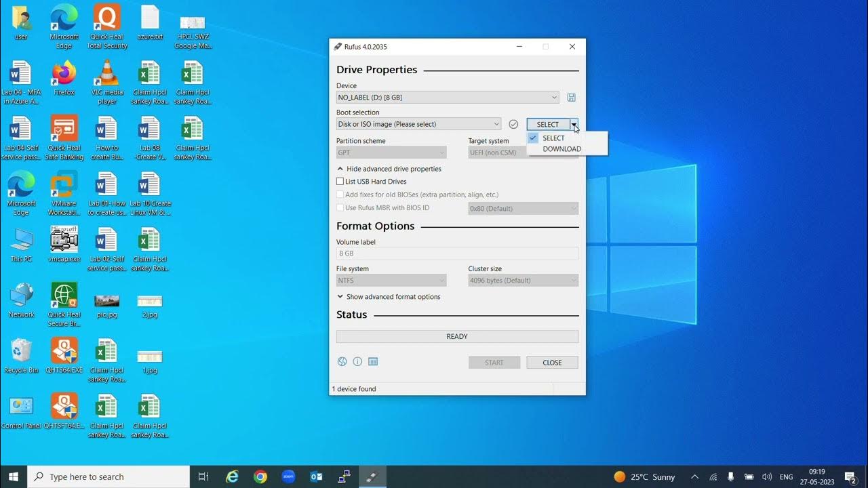
Task: Select the Quick Heal Secure Br... icon
Action: (64, 305)
